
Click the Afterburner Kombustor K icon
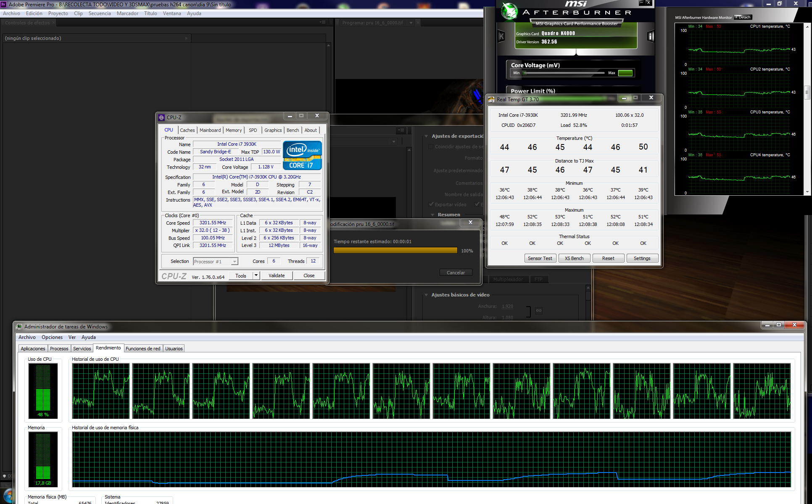[x=501, y=36]
